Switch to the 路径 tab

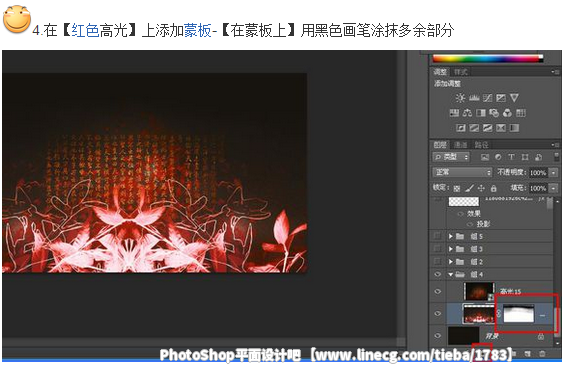point(481,145)
